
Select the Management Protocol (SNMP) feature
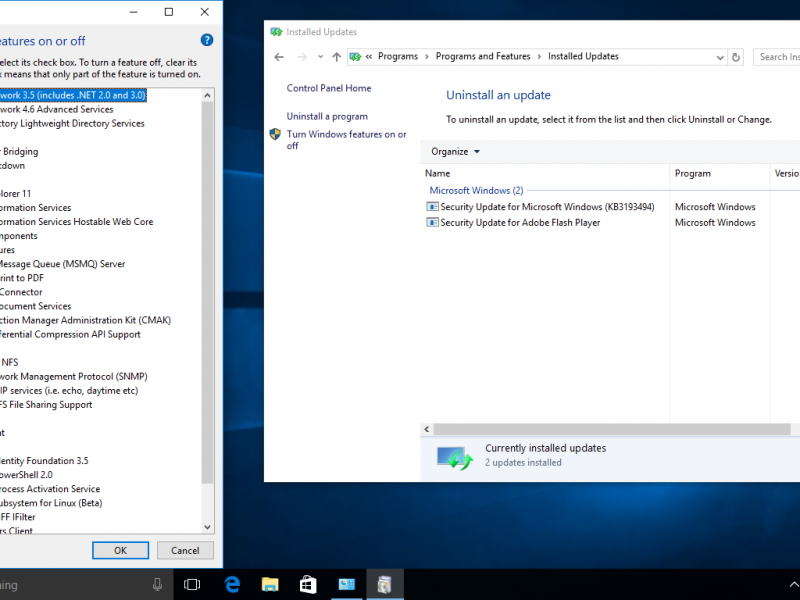(x=74, y=377)
